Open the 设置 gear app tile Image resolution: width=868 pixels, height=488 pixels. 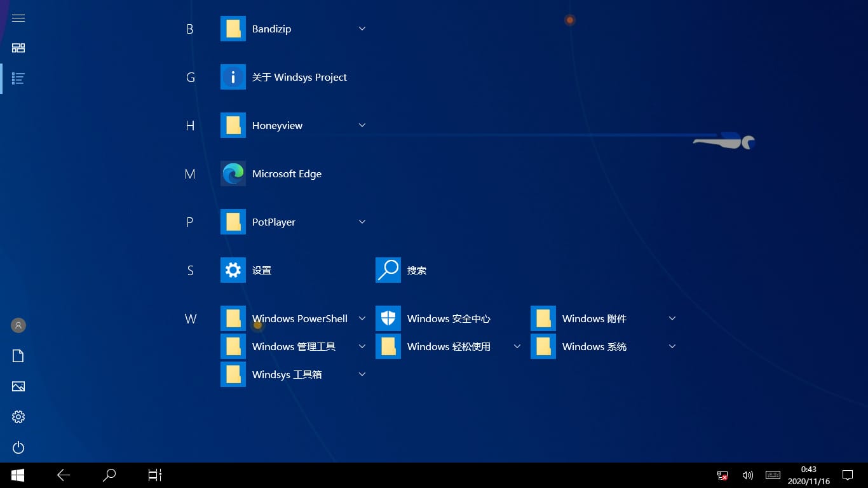coord(233,270)
